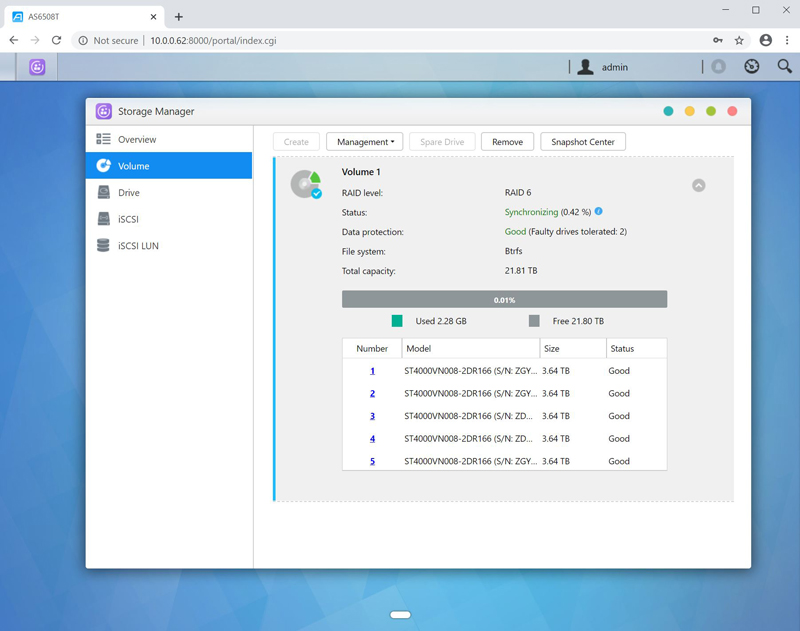
Task: Click the Snapshot Center button
Action: [583, 142]
